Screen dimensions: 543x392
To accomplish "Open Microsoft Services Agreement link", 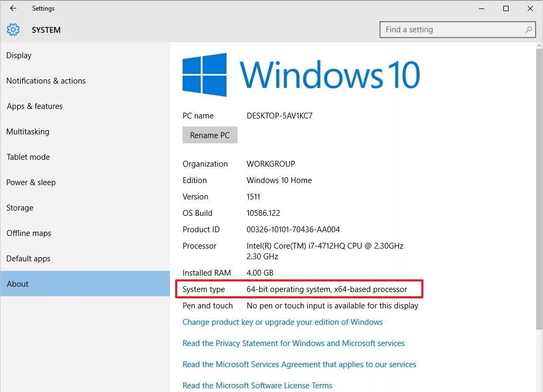I will (299, 364).
